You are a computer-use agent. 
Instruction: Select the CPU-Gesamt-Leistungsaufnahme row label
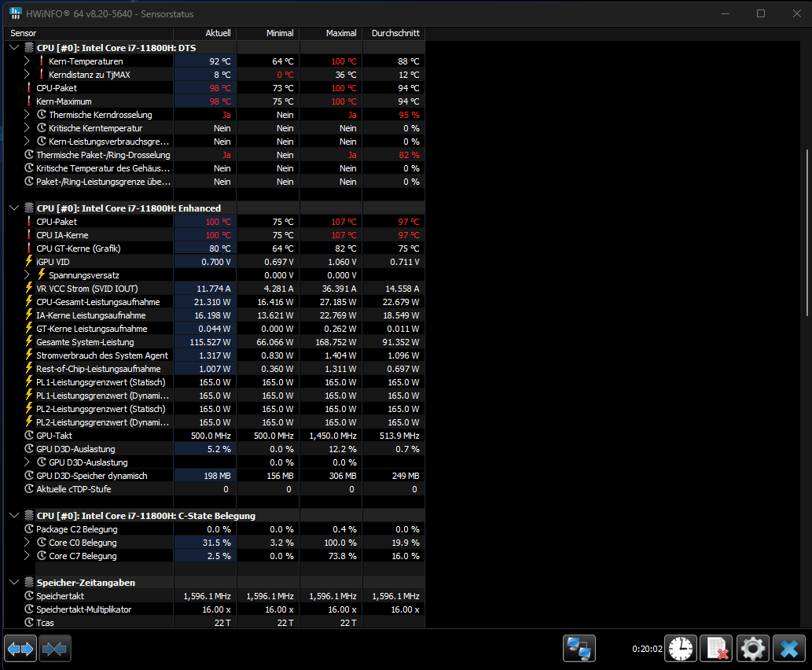pyautogui.click(x=98, y=302)
